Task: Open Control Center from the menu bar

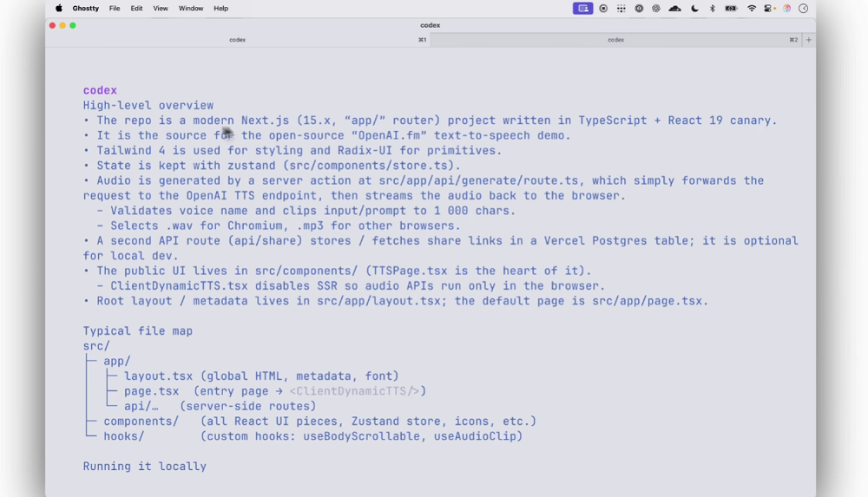Action: (x=769, y=9)
